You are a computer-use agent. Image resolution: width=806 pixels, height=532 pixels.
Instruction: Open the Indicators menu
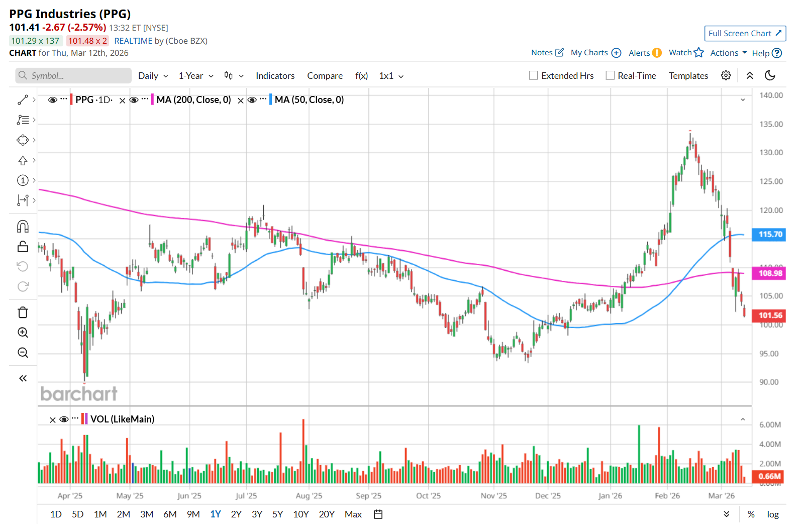[x=275, y=76]
